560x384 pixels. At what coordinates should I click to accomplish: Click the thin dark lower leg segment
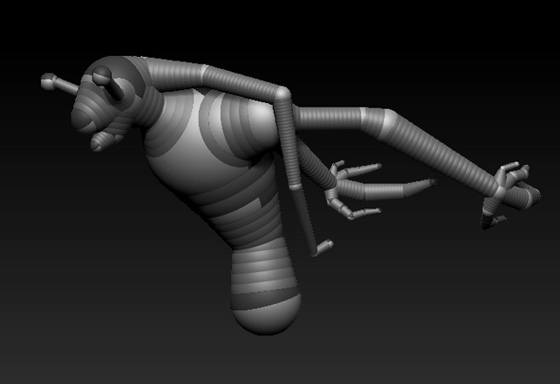coord(304,220)
